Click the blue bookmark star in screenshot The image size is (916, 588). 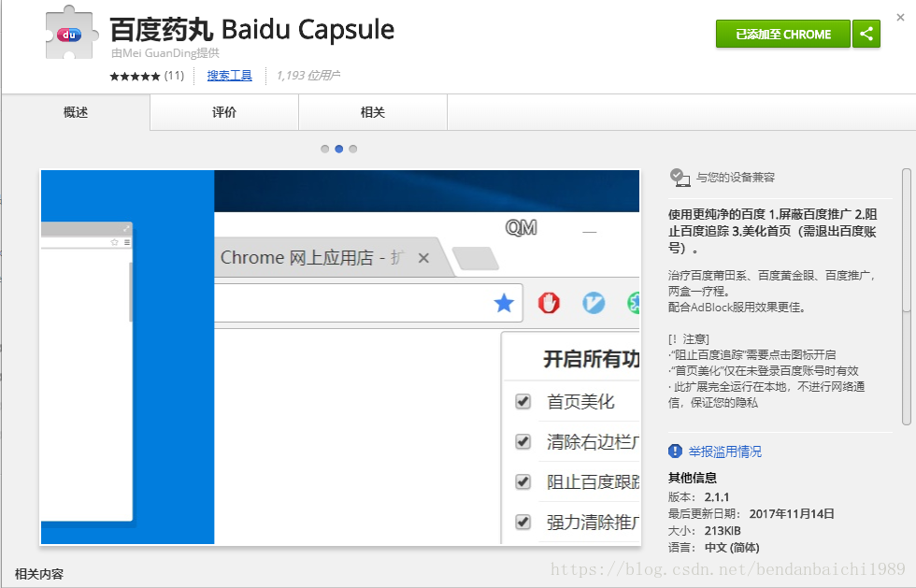(x=504, y=304)
